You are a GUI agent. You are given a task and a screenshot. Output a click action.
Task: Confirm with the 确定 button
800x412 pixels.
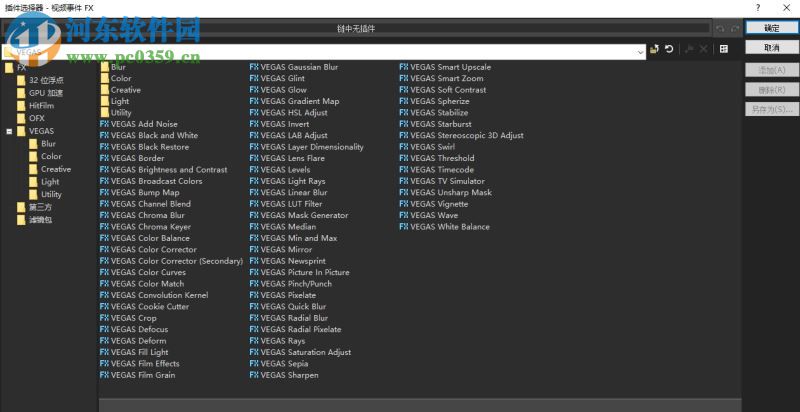tap(771, 28)
